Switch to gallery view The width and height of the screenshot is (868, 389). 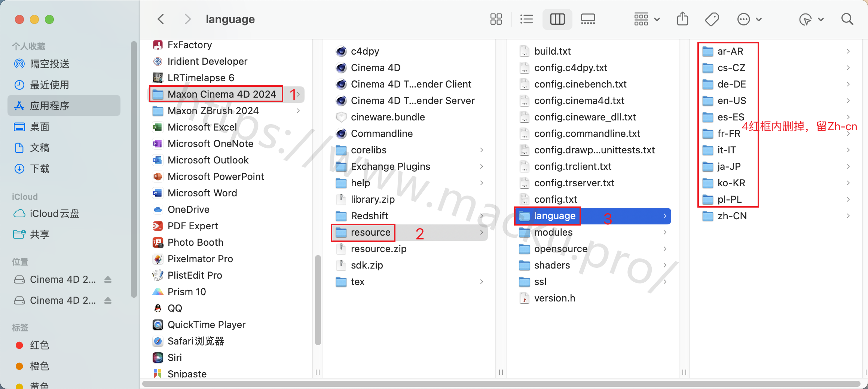click(x=588, y=19)
